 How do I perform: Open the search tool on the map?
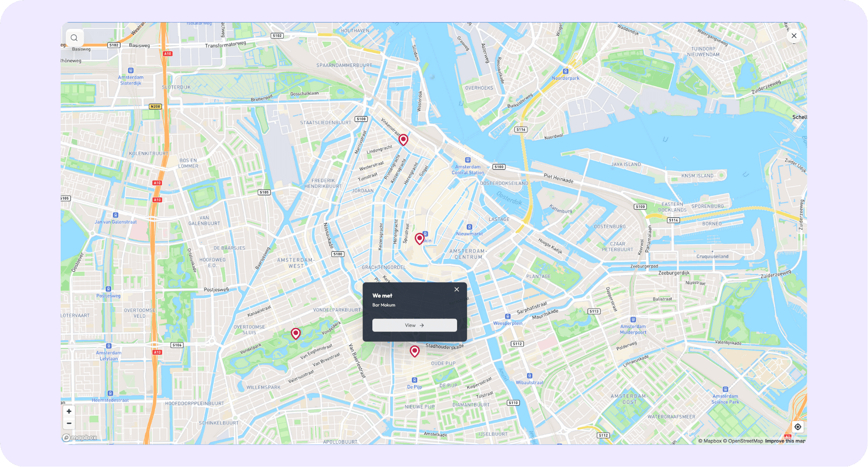click(x=74, y=38)
